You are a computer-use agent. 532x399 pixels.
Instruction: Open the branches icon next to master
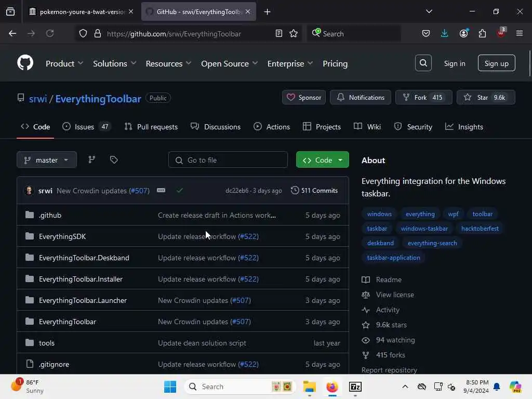(x=92, y=159)
